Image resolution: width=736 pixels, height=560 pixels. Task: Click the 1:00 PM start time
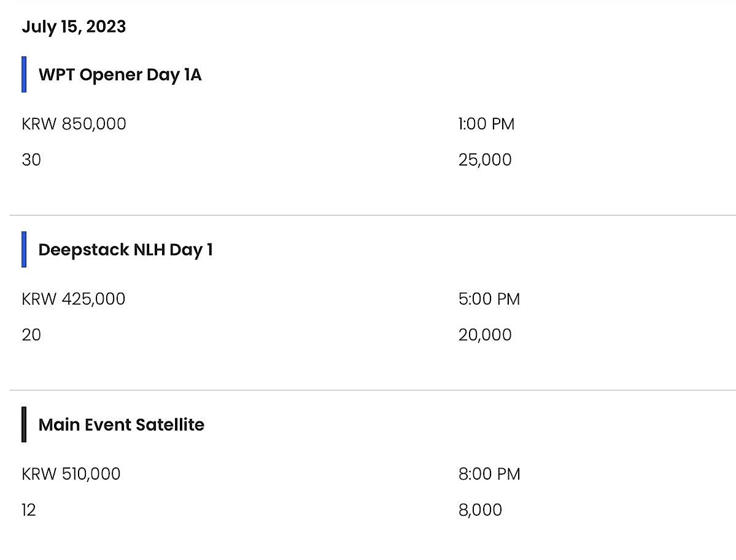coord(486,124)
